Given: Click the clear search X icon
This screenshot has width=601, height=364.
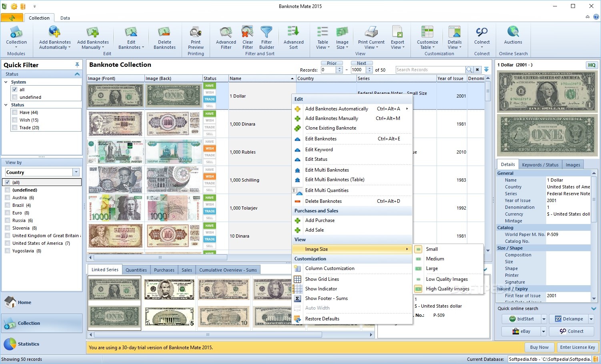Looking at the screenshot, I should tap(477, 70).
